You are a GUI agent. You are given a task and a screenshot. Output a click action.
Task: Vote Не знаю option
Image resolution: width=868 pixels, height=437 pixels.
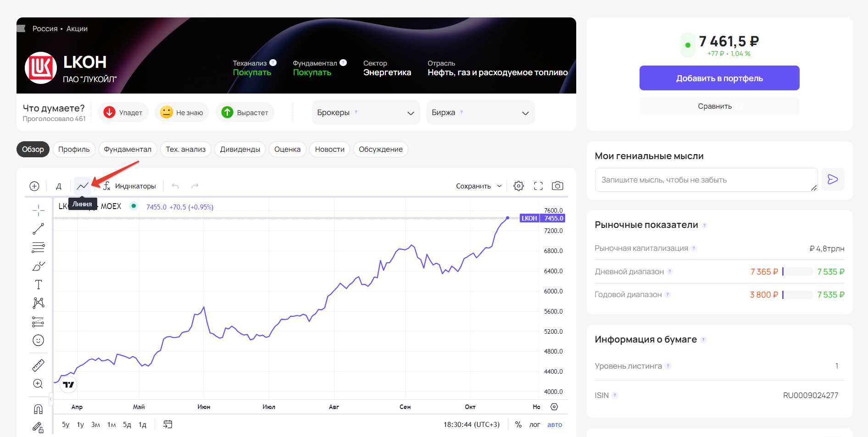click(x=182, y=112)
